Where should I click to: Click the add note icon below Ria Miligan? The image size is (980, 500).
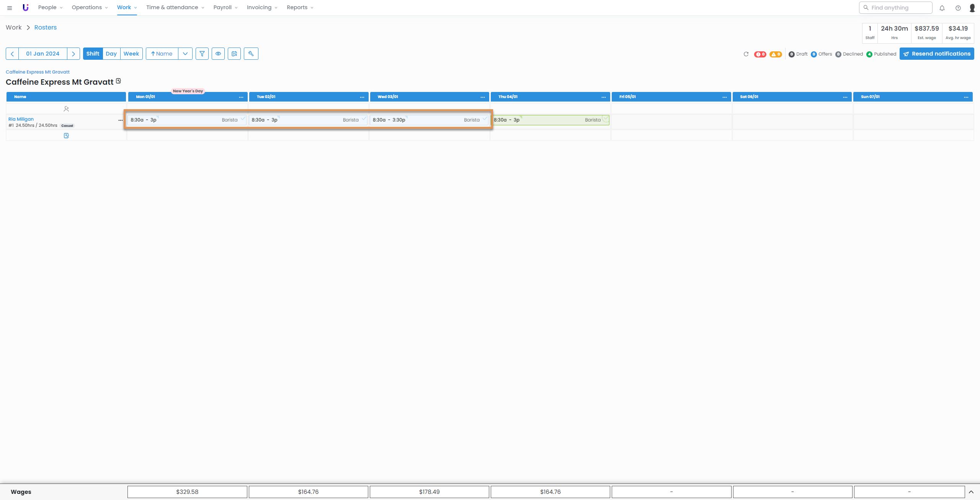click(x=66, y=136)
